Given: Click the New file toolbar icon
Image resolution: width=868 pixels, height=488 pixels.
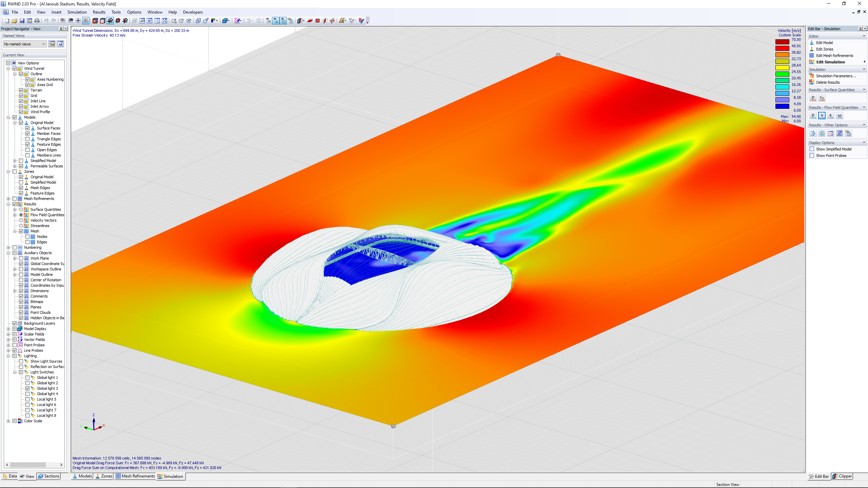Looking at the screenshot, I should coord(7,21).
